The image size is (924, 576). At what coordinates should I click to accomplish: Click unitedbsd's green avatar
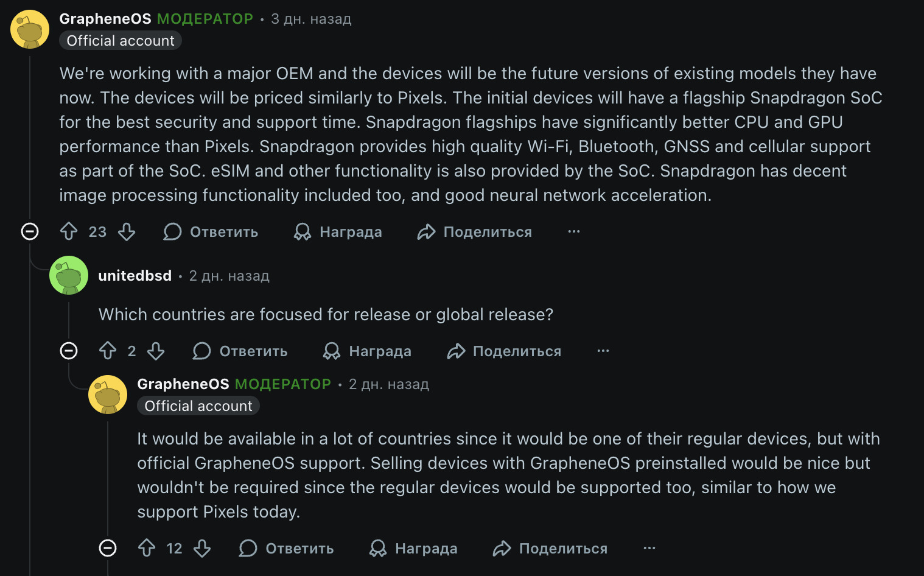click(69, 275)
